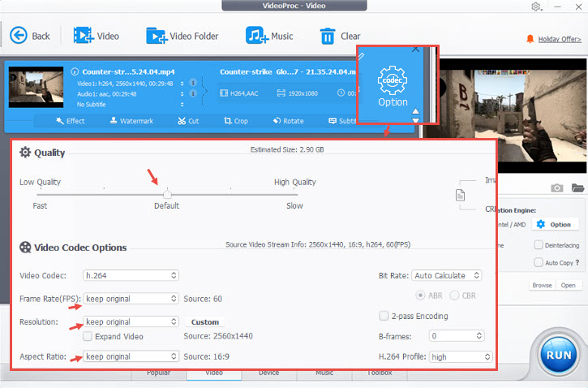Enable the Deinterlacing checkbox
Viewport: 588px width, 388px height.
point(539,245)
